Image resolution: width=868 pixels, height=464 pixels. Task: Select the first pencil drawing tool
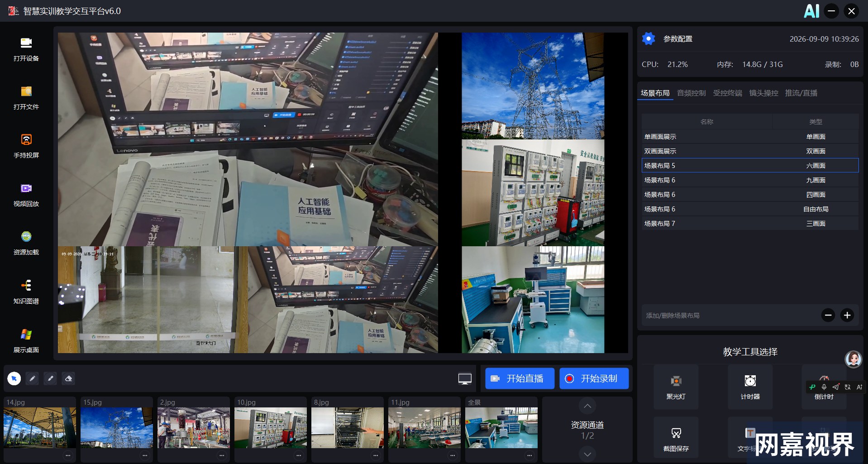32,378
